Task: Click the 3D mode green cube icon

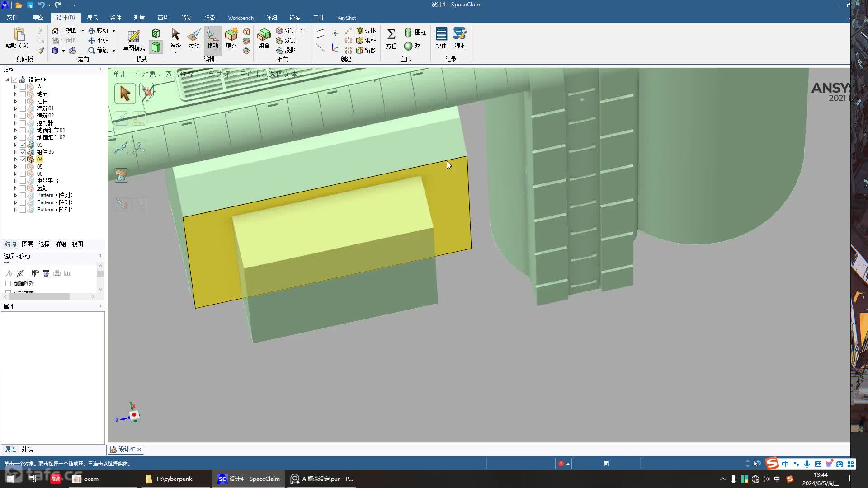Action: (x=156, y=47)
